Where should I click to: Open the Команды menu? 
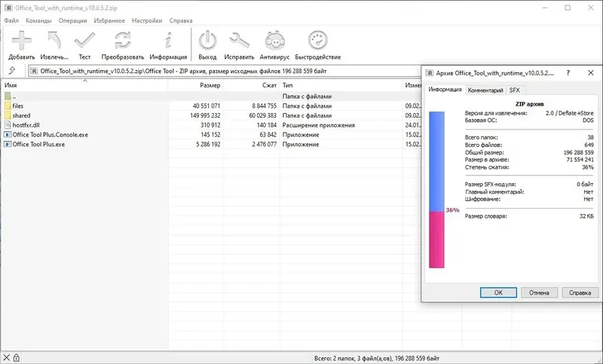click(x=38, y=21)
